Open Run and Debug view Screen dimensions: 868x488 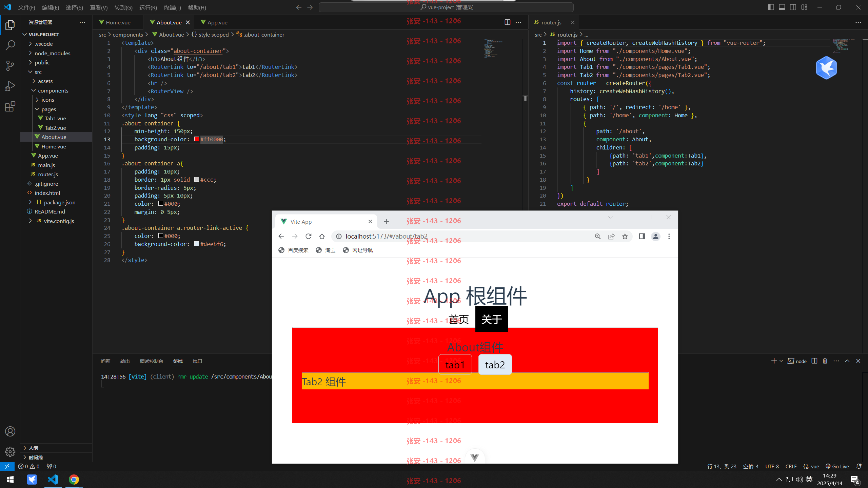pyautogui.click(x=10, y=86)
